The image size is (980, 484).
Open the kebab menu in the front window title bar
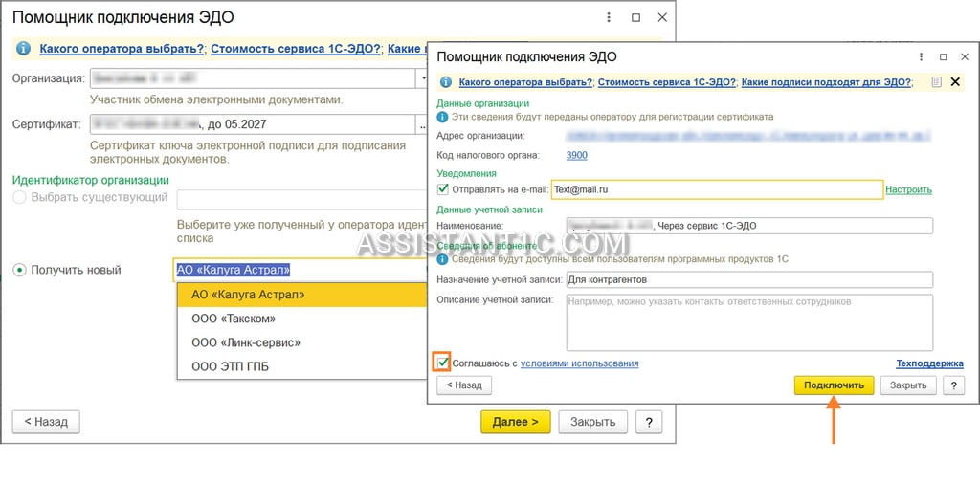coord(921,56)
